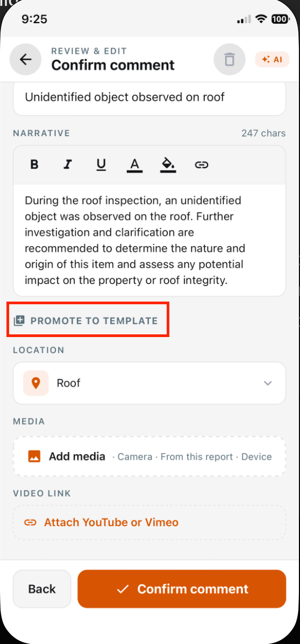Viewport: 300px width, 644px height.
Task: Open the AI sparkle assistant badge
Action: [x=272, y=60]
